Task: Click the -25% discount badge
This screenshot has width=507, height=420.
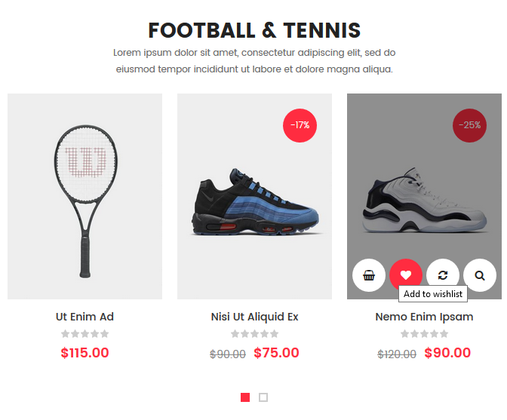Action: click(x=469, y=125)
